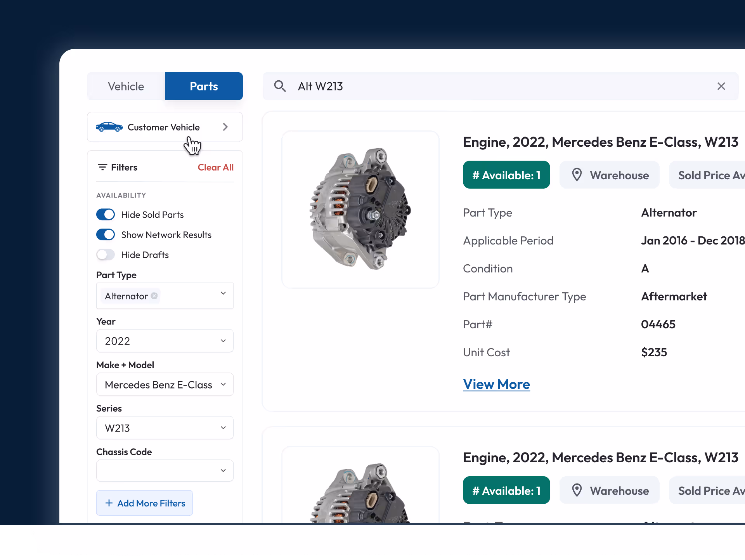Screen dimensions: 745x560
Task: Click # Available: 1 badge in second result card
Action: pyautogui.click(x=506, y=490)
